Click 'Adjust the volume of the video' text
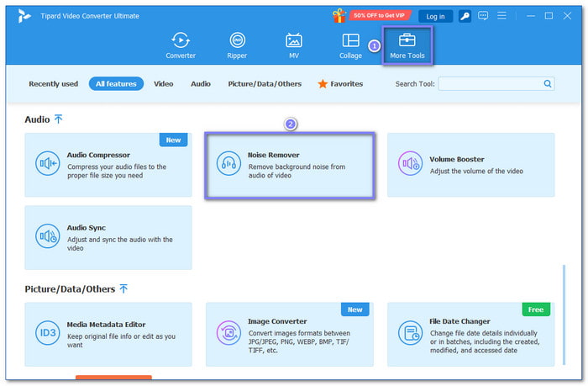588x386 pixels. [x=476, y=171]
